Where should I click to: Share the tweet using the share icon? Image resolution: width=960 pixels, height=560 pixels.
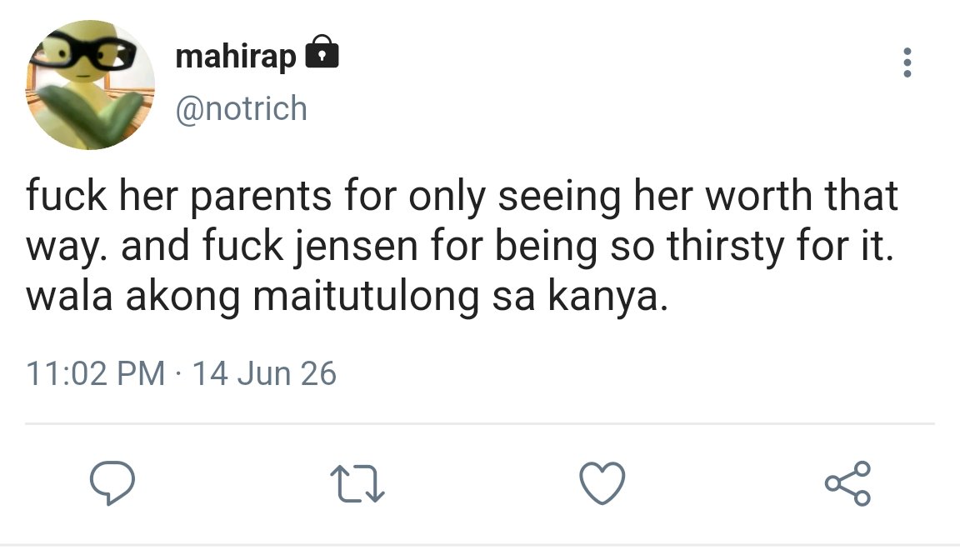[x=848, y=482]
